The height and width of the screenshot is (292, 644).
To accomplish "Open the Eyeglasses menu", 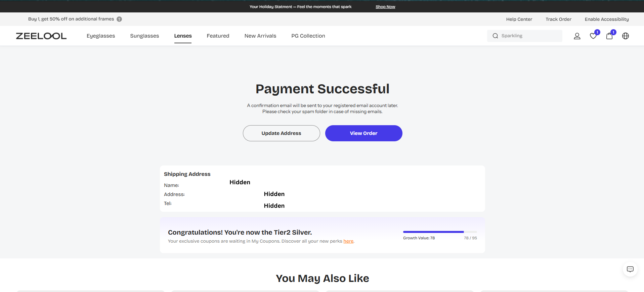I will pyautogui.click(x=101, y=36).
